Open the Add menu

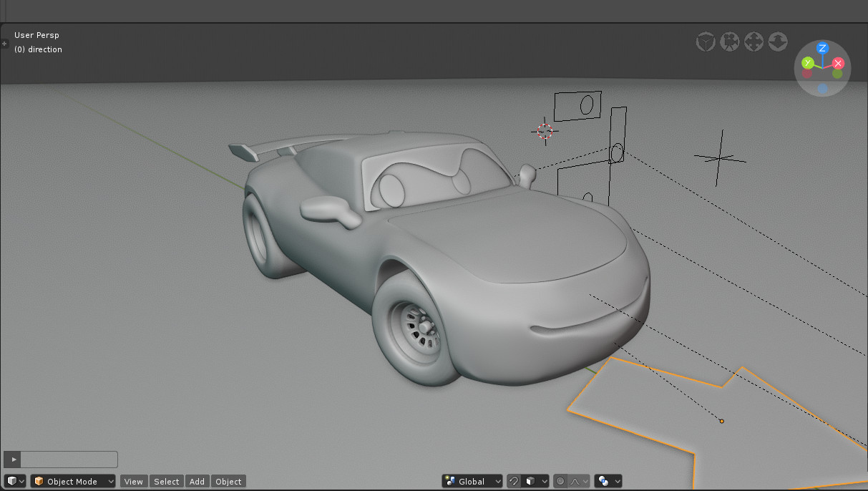pos(197,482)
